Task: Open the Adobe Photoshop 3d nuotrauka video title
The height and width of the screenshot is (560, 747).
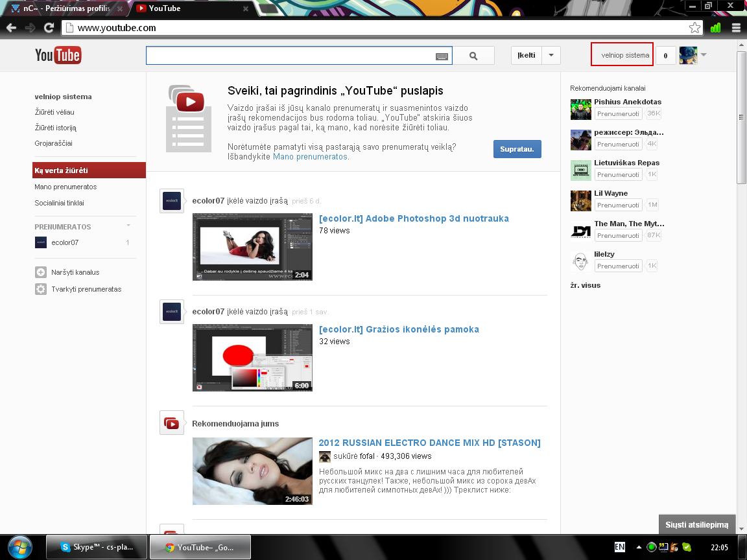Action: click(x=414, y=218)
